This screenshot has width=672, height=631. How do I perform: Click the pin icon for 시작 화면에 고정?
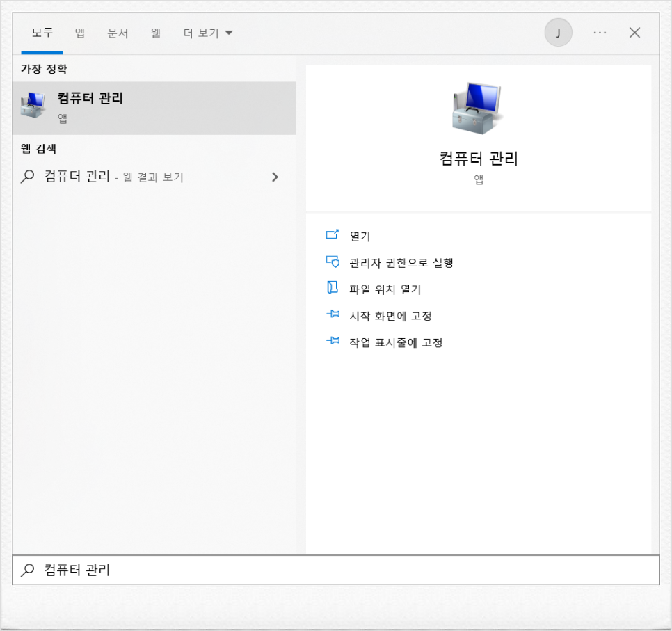(x=333, y=314)
